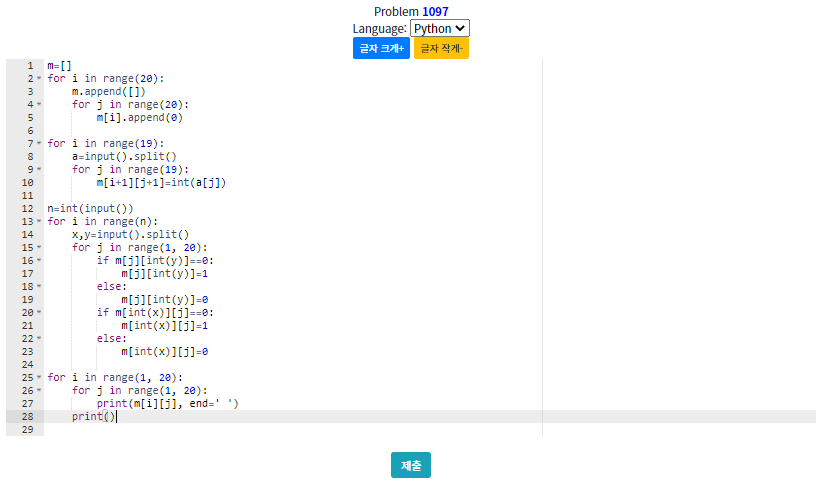Image resolution: width=829 pixels, height=484 pixels.
Task: Collapse the fold arrow on line 7
Action: [x=39, y=143]
